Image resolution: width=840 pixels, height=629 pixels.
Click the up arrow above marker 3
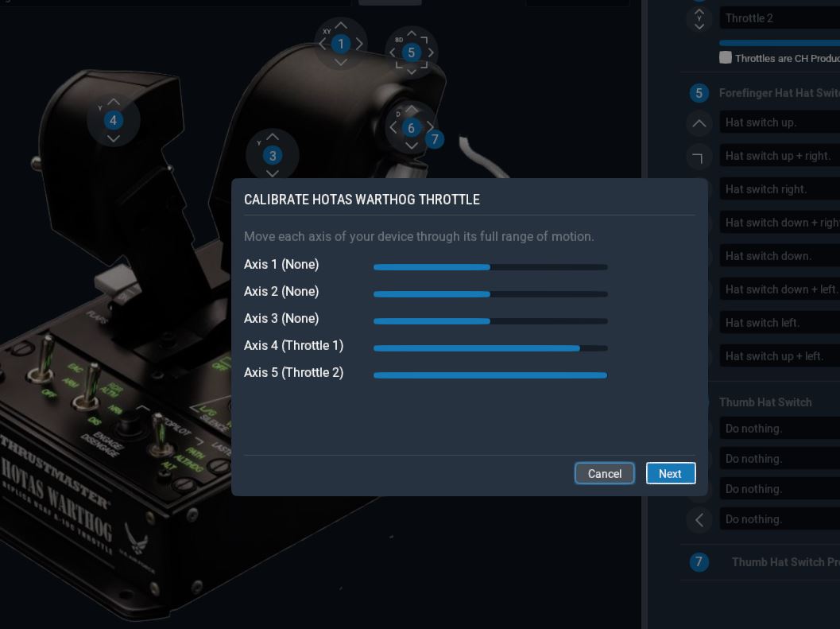pos(272,137)
